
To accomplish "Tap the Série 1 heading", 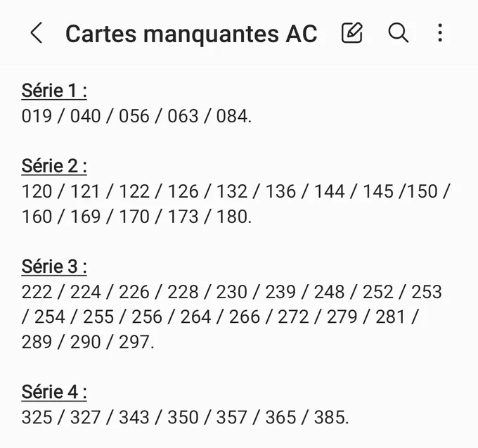I will click(54, 91).
